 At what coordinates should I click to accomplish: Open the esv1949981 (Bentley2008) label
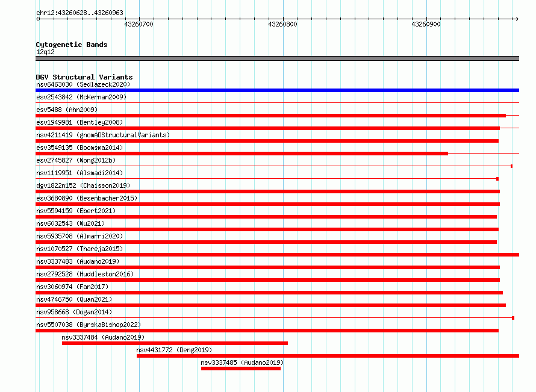79,122
